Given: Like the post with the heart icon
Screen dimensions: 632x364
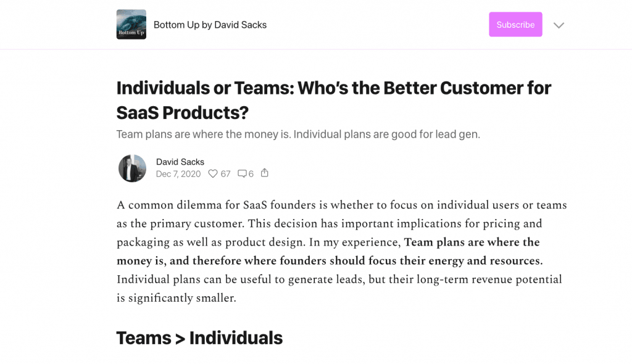Looking at the screenshot, I should click(x=213, y=174).
